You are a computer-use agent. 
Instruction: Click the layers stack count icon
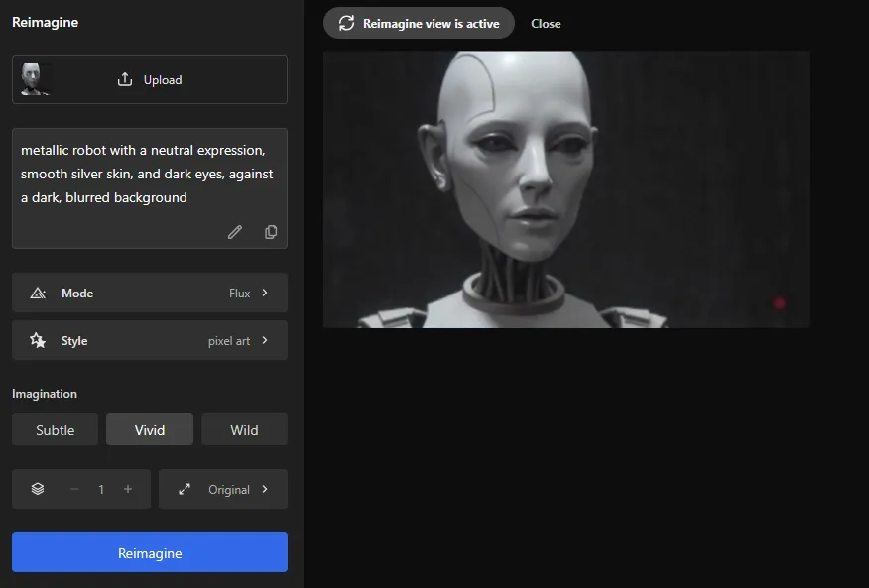pyautogui.click(x=38, y=489)
